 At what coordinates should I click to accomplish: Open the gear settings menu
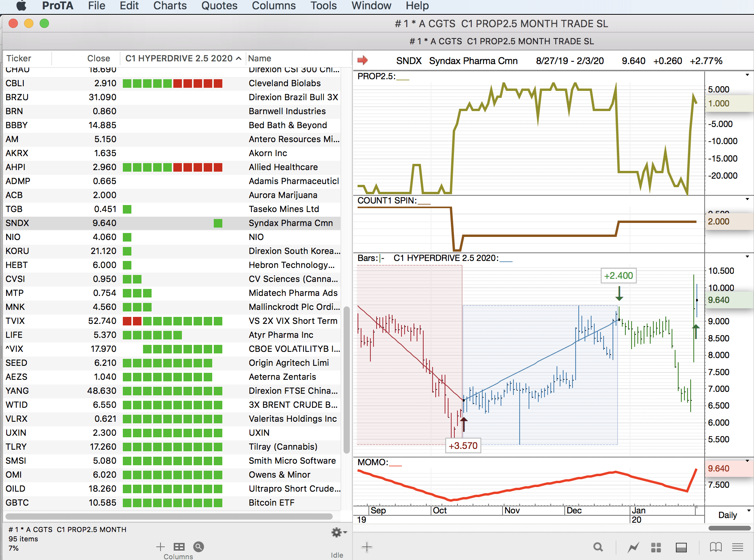pyautogui.click(x=337, y=532)
